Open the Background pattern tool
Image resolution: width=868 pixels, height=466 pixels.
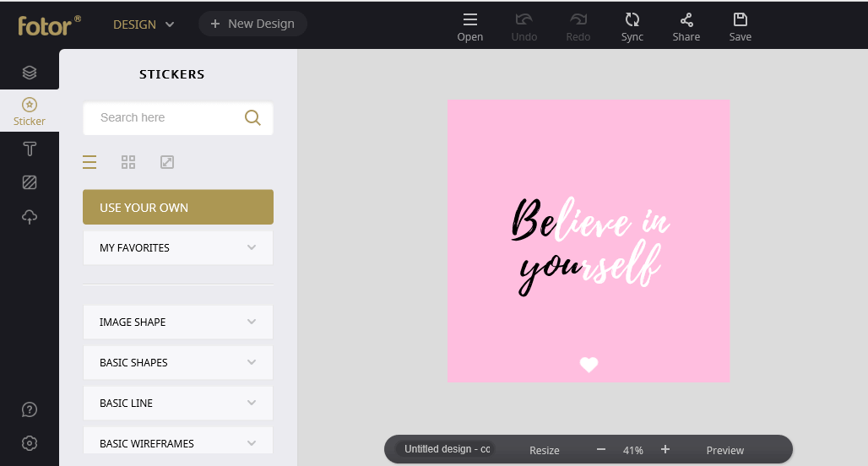point(30,182)
